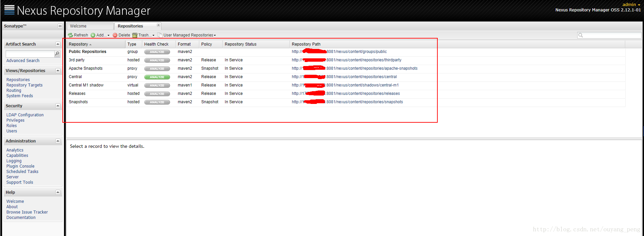
Task: Open Logging link
Action: 14,161
